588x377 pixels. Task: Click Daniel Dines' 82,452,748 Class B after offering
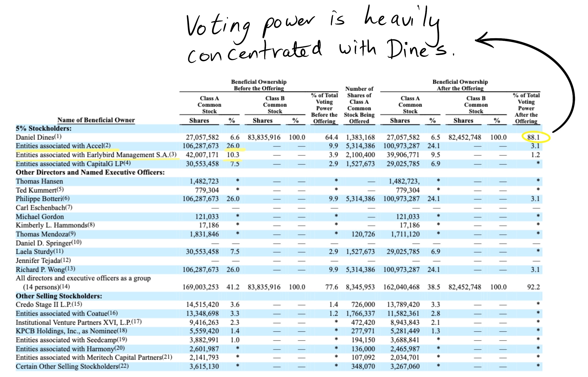tap(465, 137)
